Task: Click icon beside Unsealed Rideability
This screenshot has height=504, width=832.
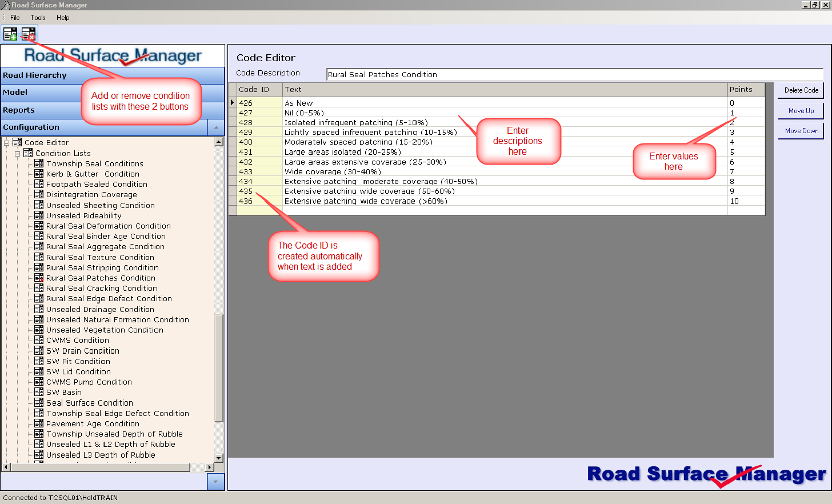Action: point(39,215)
